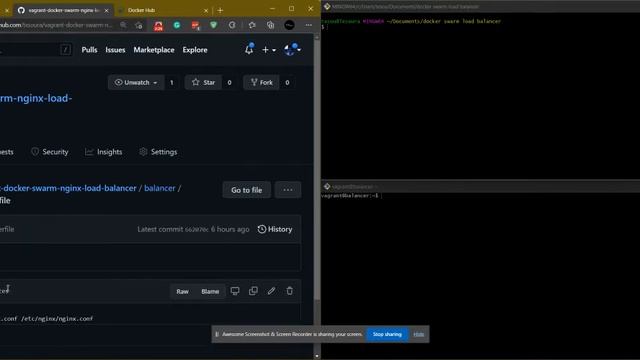Open a new browser tab
This screenshot has width=640, height=360.
point(220,11)
